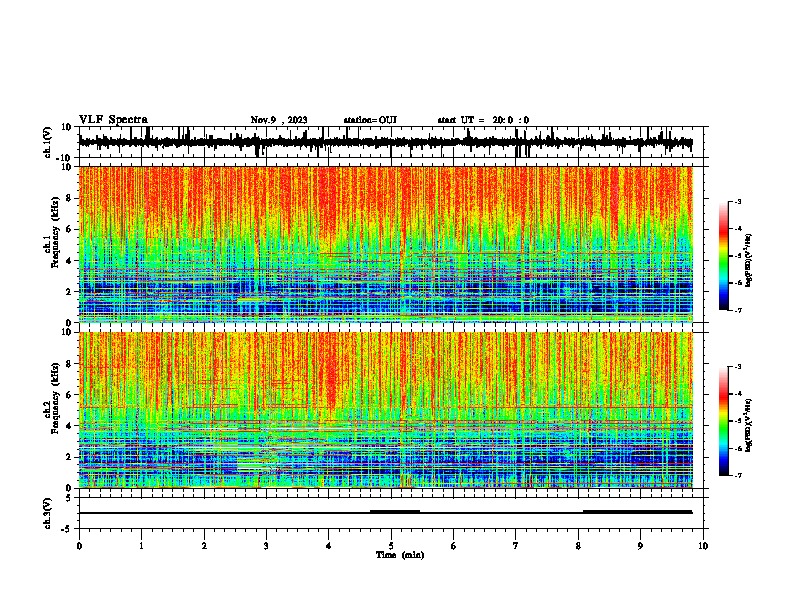Image resolution: width=792 pixels, height=612 pixels.
Task: Click the "-7" label on ch.1 colorbar
Action: pyautogui.click(x=738, y=310)
